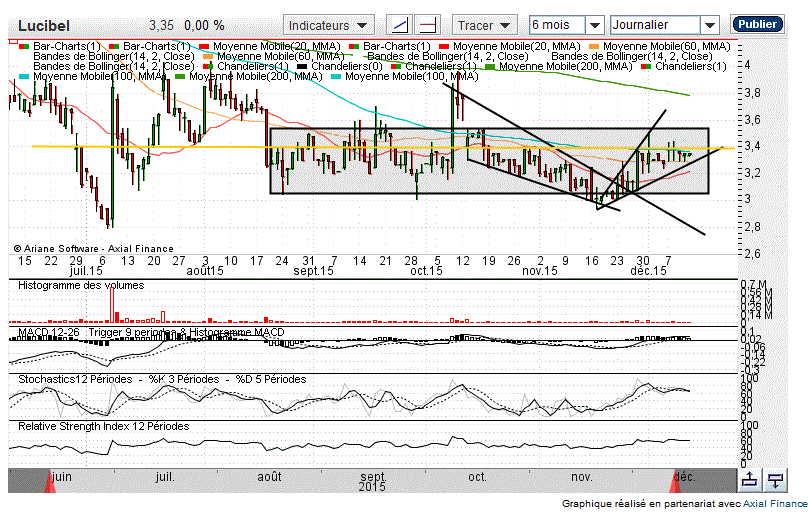This screenshot has height=520, width=808.
Task: Click août on the bottom timeline
Action: pos(270,476)
